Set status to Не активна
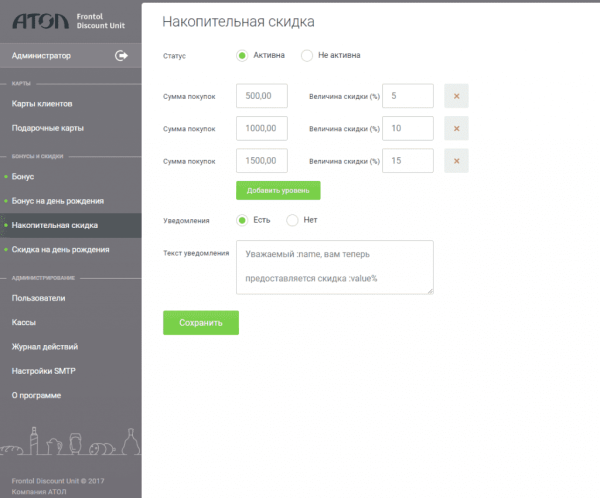600x498 pixels. click(x=307, y=56)
